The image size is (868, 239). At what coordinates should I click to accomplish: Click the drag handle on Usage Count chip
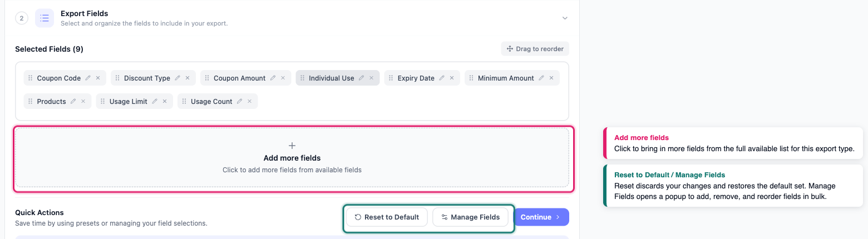point(184,102)
